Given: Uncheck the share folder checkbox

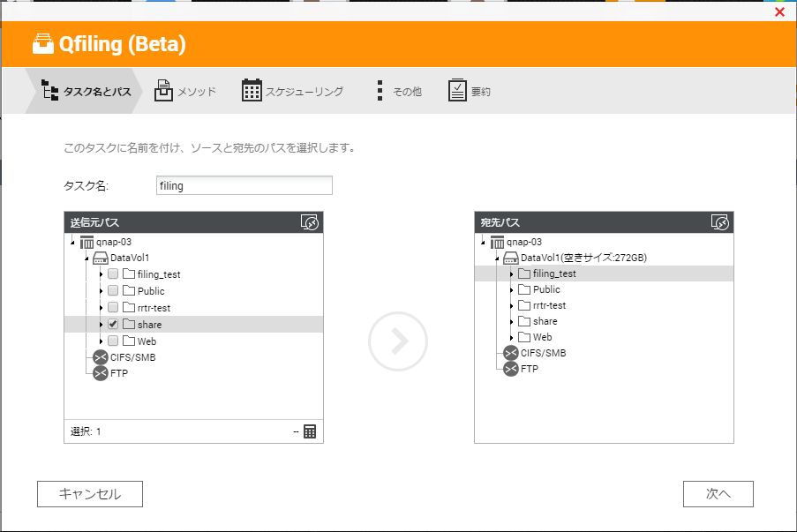Looking at the screenshot, I should pyautogui.click(x=113, y=324).
